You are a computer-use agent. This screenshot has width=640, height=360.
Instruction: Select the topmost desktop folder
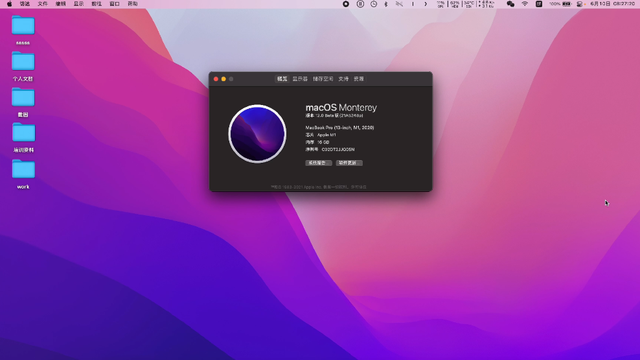23,25
